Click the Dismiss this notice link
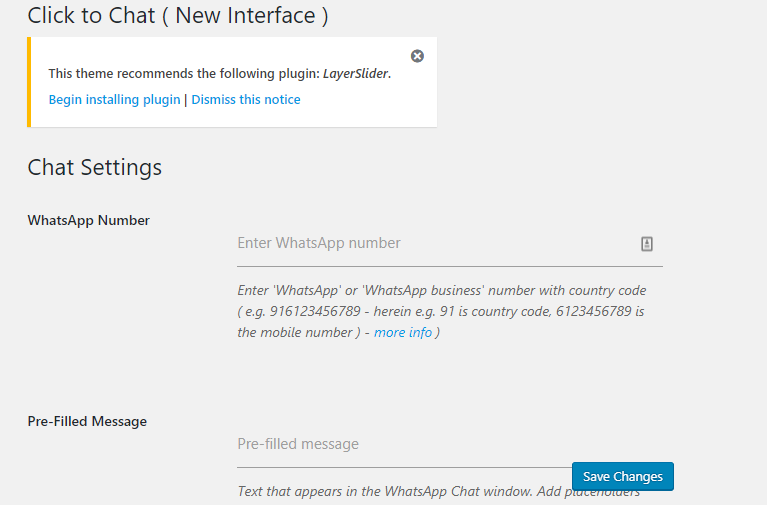The width and height of the screenshot is (767, 505). point(246,100)
